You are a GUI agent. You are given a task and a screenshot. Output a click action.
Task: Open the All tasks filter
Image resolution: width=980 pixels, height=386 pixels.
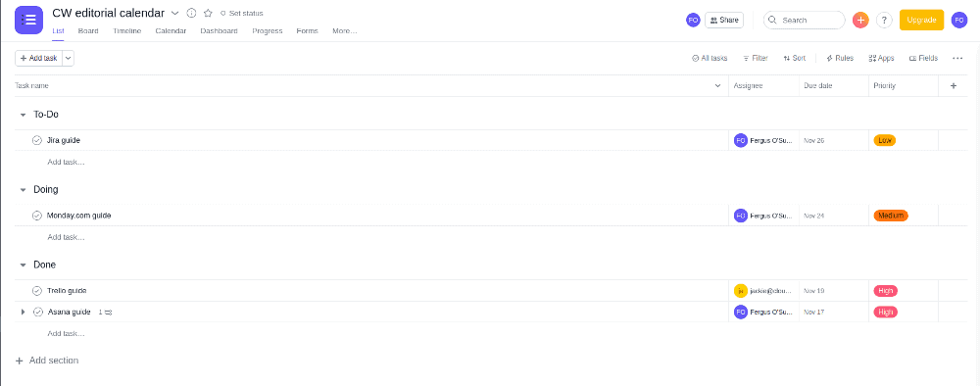(710, 58)
